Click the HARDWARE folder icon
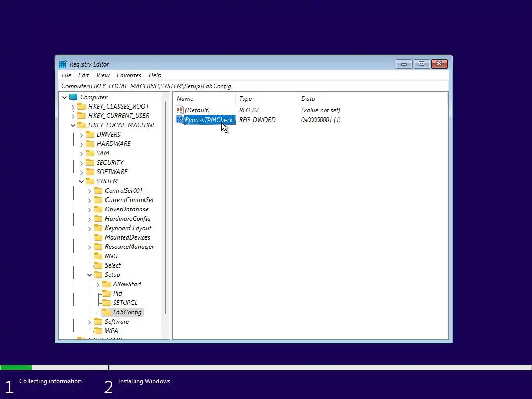 [90, 144]
